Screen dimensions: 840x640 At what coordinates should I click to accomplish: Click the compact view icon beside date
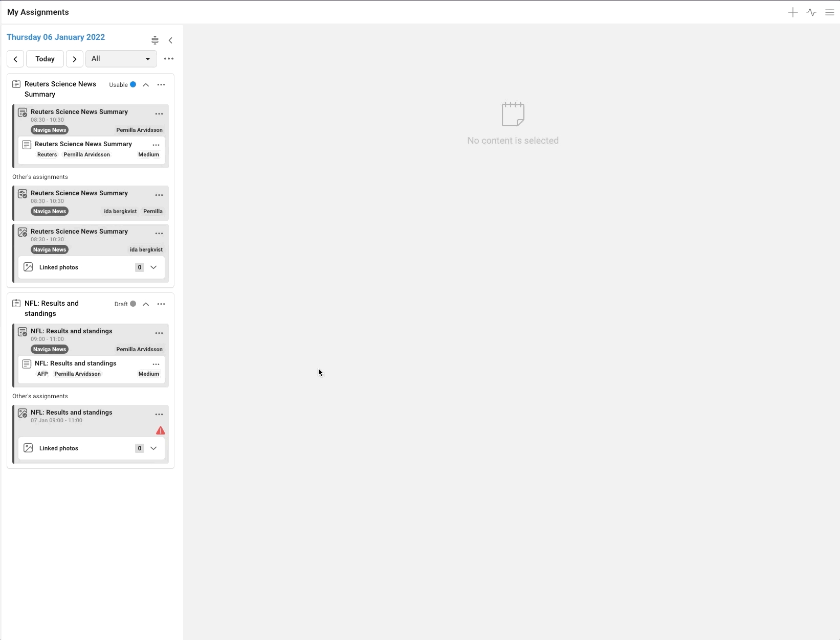[x=155, y=40]
